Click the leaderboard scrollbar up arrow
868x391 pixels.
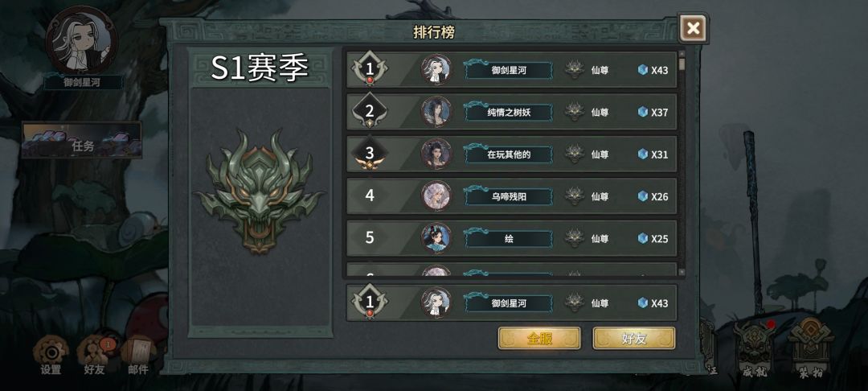click(682, 54)
